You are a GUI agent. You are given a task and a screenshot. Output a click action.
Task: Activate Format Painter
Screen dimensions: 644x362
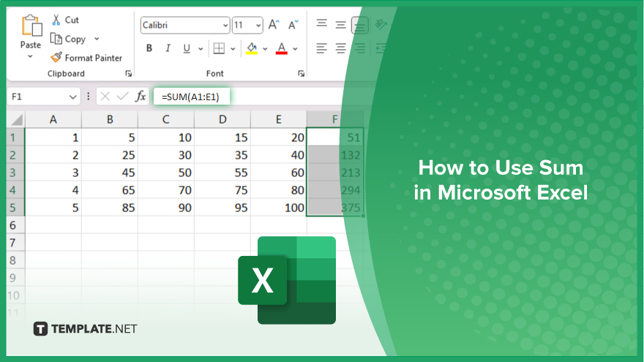[x=86, y=58]
